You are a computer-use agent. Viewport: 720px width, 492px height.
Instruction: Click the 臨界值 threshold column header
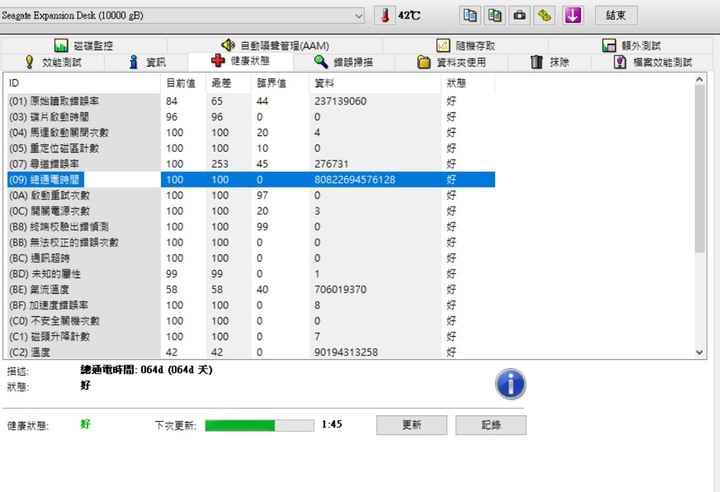pos(280,83)
